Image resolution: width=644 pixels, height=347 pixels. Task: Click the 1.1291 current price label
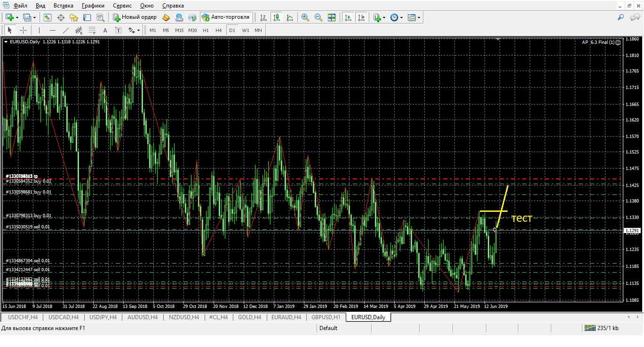(x=631, y=231)
